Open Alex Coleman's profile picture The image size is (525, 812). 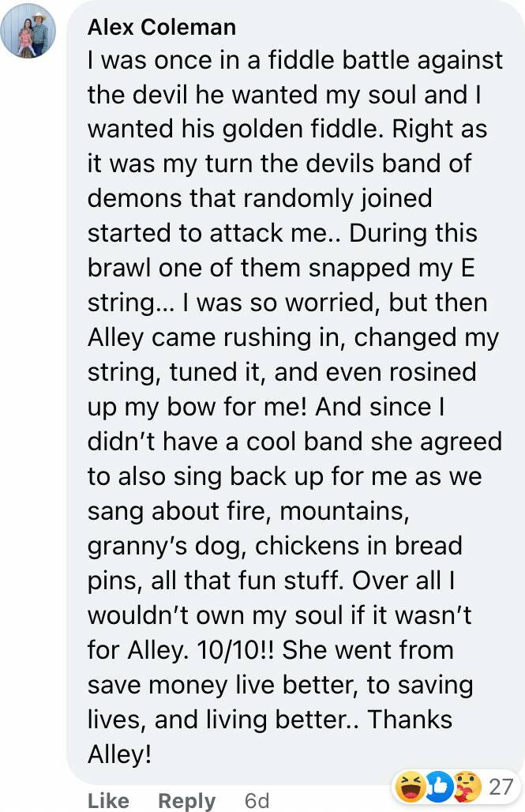tap(28, 31)
